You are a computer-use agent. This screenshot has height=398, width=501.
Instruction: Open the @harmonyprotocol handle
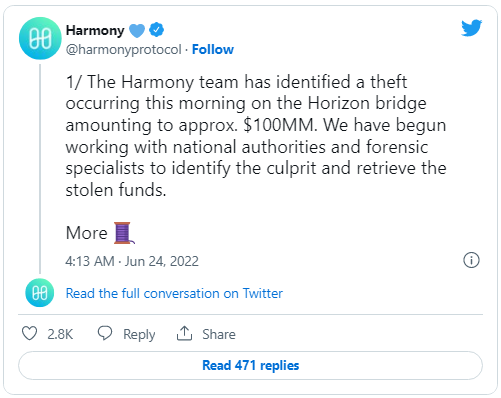click(x=124, y=50)
